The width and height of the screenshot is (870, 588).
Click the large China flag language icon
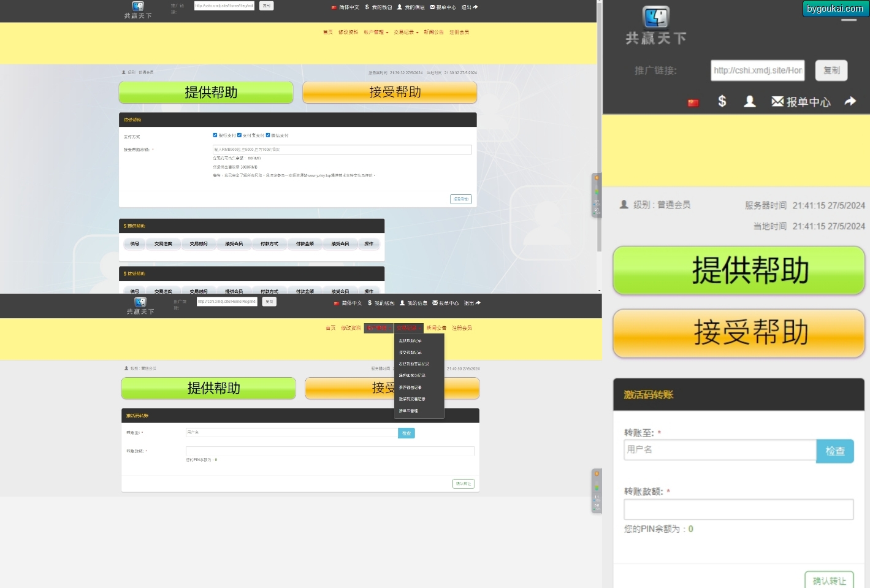coord(693,102)
